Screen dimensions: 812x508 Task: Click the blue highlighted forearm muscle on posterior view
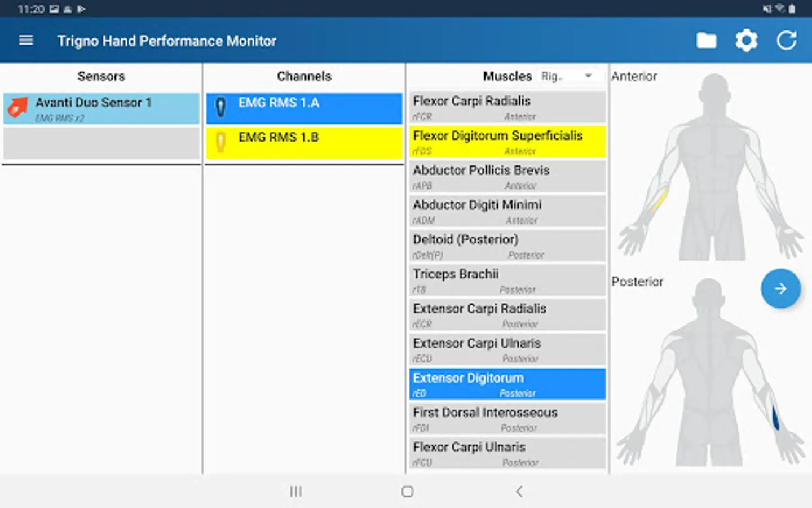click(775, 418)
